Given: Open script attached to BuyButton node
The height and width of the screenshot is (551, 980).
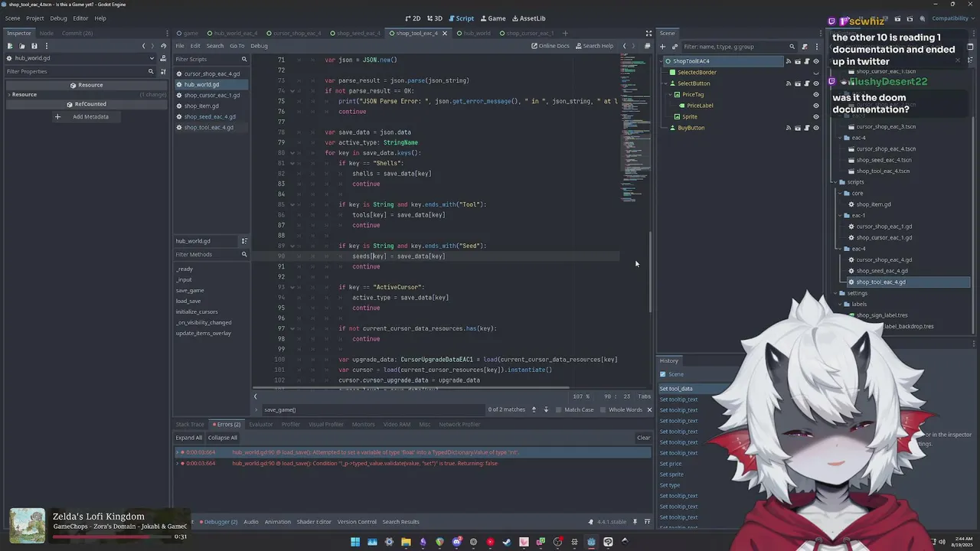Looking at the screenshot, I should pos(806,128).
